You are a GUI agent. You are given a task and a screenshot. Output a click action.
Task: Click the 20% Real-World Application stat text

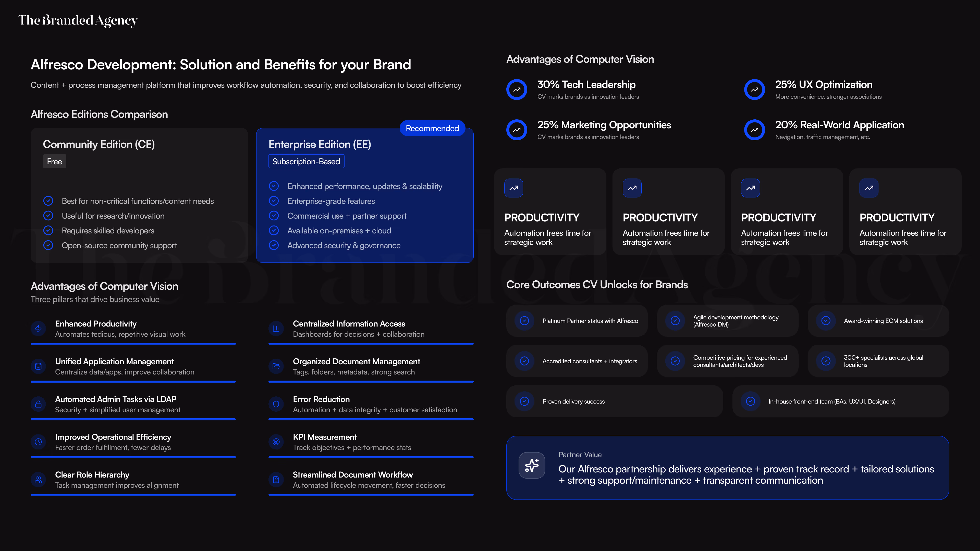840,125
